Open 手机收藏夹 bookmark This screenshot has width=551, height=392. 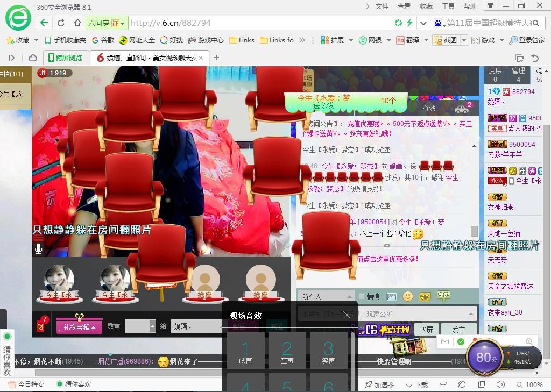click(66, 40)
